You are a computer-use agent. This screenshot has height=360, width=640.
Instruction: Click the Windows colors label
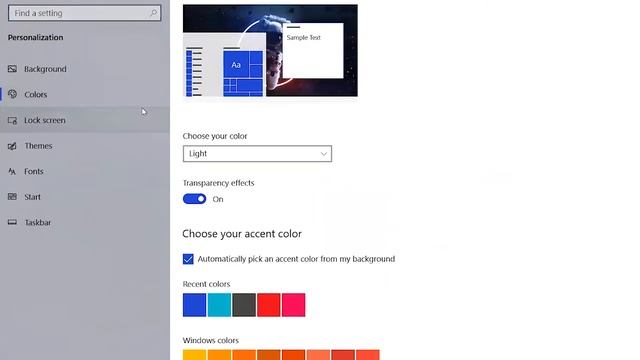point(211,340)
